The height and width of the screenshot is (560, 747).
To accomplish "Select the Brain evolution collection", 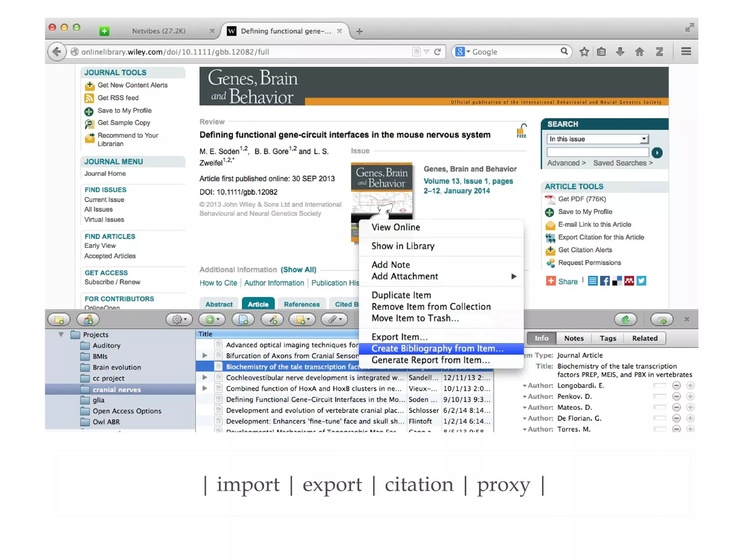I will pos(117,367).
